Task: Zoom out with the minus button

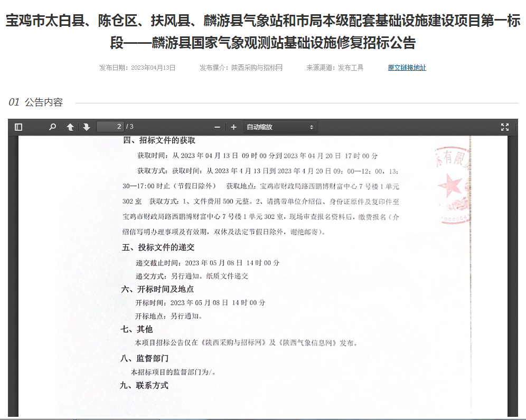Action: pos(217,127)
